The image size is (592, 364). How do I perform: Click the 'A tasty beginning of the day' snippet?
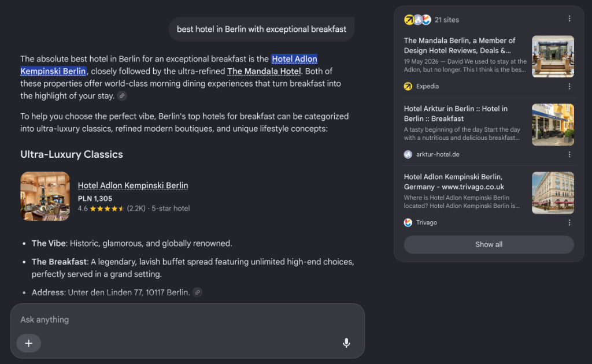pos(462,133)
